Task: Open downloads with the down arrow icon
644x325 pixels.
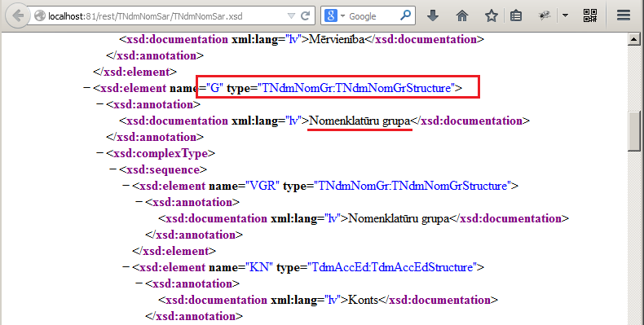Action: (x=433, y=16)
